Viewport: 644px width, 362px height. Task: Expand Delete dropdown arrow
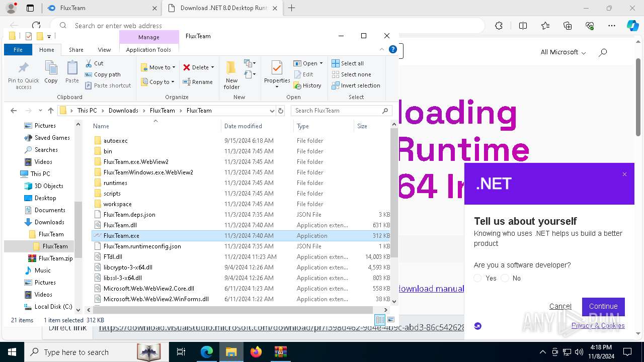point(212,67)
